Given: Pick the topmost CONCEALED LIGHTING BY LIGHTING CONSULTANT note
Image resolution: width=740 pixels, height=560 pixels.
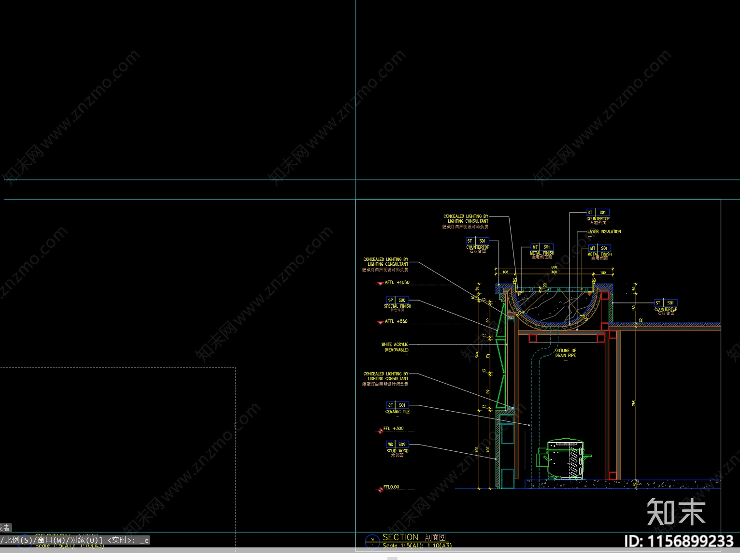Looking at the screenshot, I should [466, 221].
